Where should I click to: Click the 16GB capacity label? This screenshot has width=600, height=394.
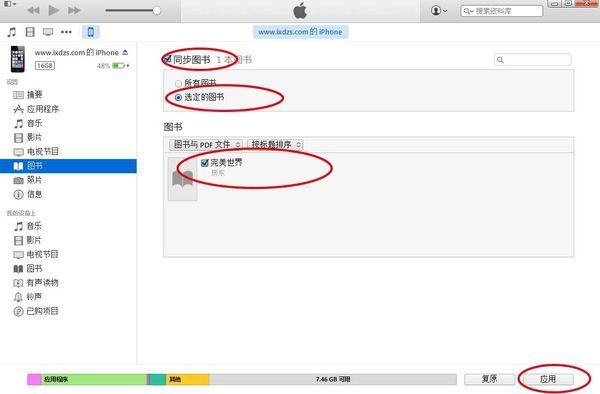pyautogui.click(x=45, y=66)
